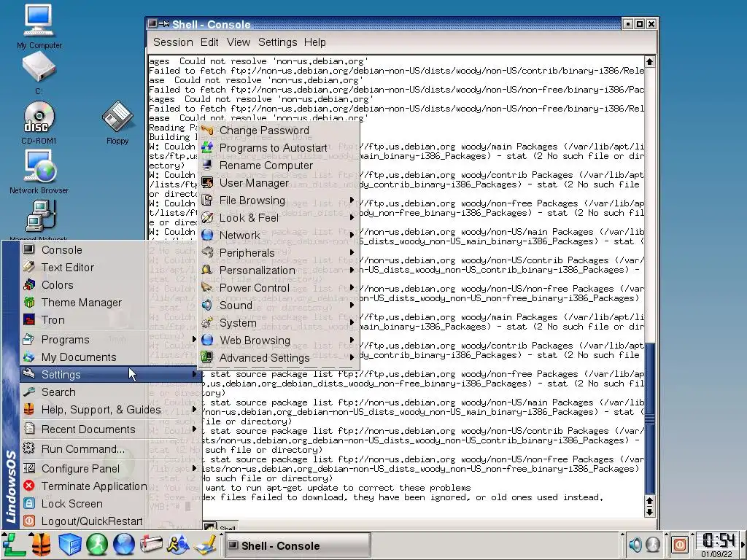747x560 pixels.
Task: Click the show desktop pencil icon in panel
Action: pos(206,545)
